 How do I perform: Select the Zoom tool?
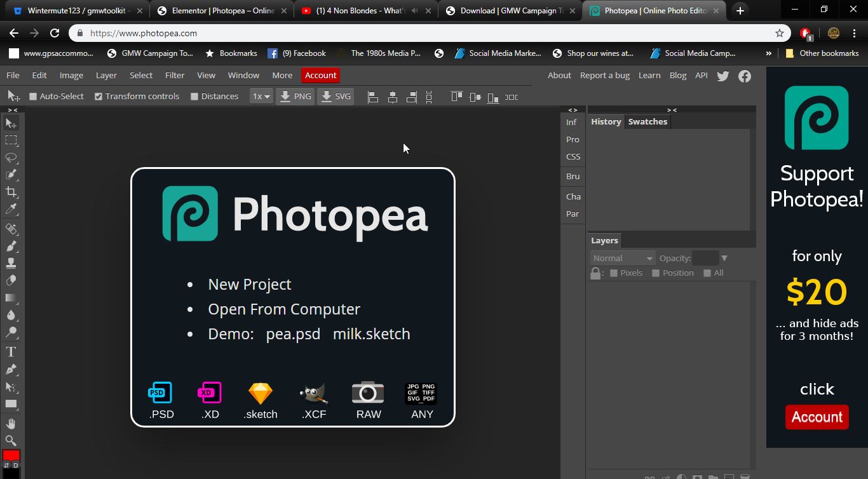(11, 440)
